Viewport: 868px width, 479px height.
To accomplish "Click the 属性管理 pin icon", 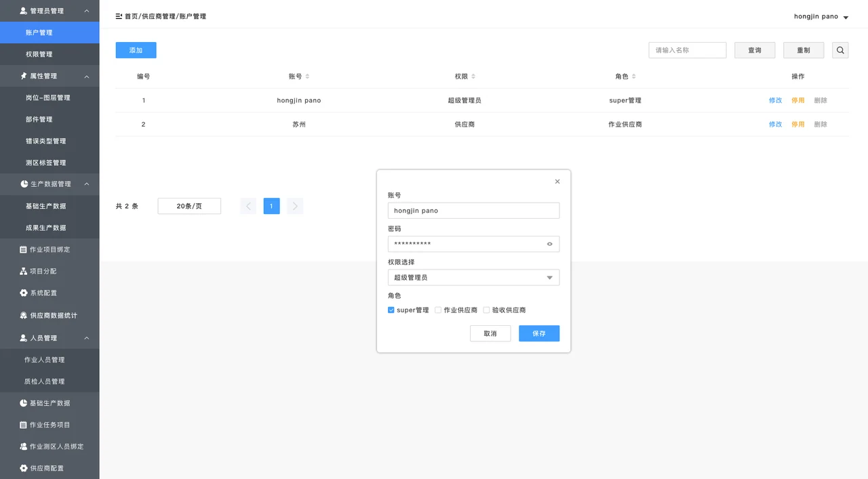I will 24,76.
